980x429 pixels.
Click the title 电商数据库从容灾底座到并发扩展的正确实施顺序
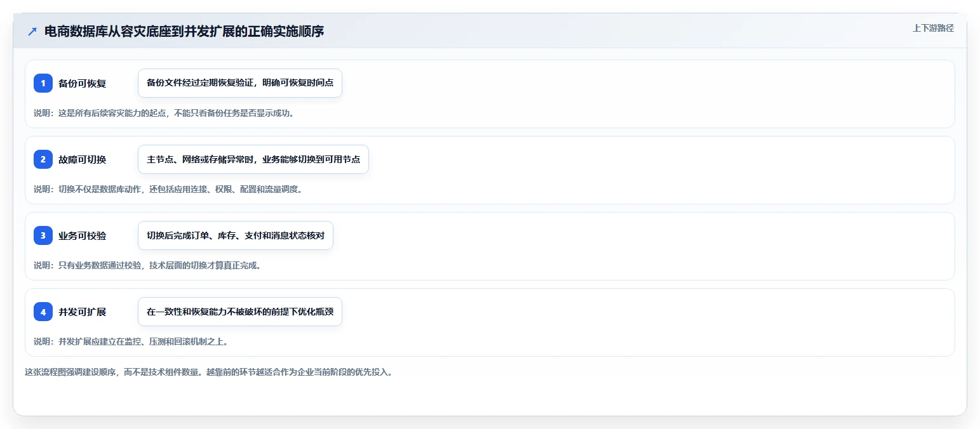(184, 31)
